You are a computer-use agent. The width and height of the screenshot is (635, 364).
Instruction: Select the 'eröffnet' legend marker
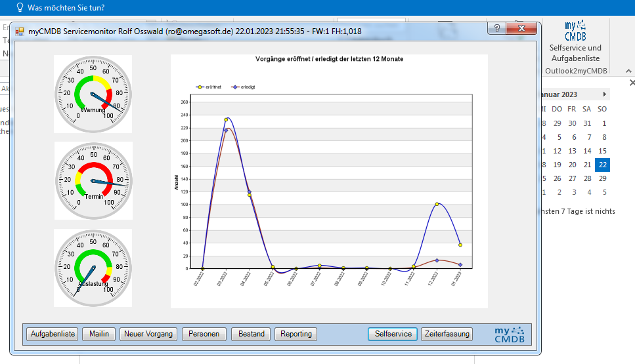click(x=200, y=87)
